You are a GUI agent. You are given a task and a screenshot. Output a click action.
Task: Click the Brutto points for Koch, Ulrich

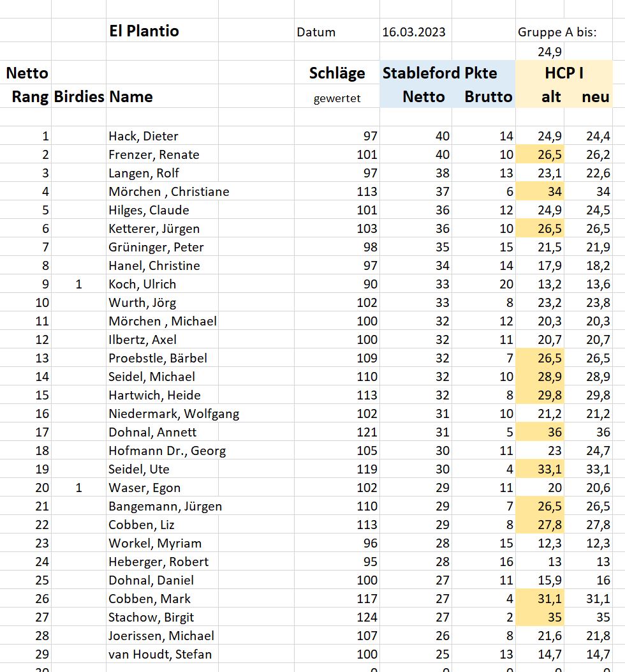[483, 284]
